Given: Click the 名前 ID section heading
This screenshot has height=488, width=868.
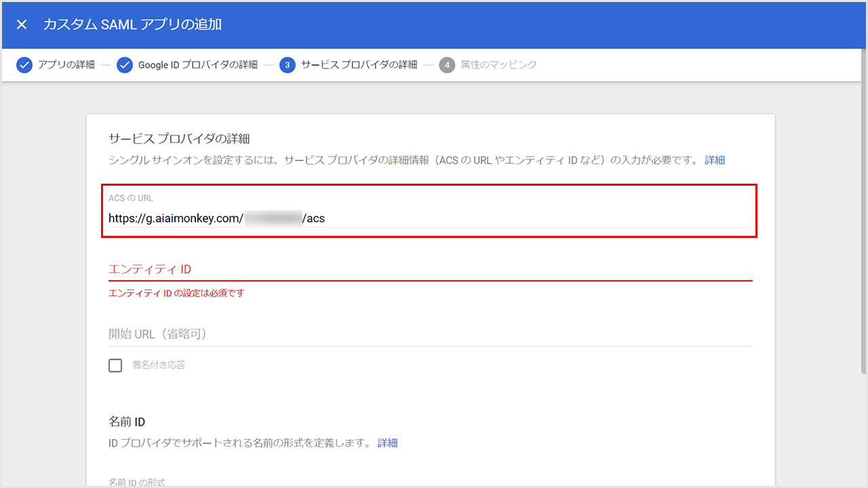Looking at the screenshot, I should click(127, 422).
